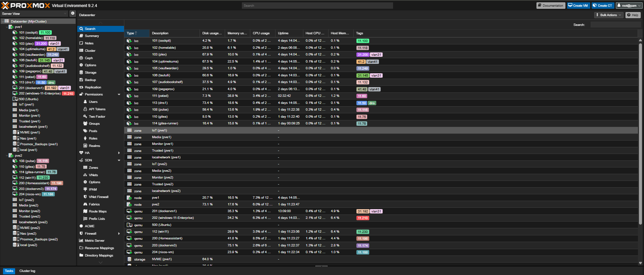Click the Replication icon in menu
Viewport: 644px width, 275px height.
click(81, 87)
